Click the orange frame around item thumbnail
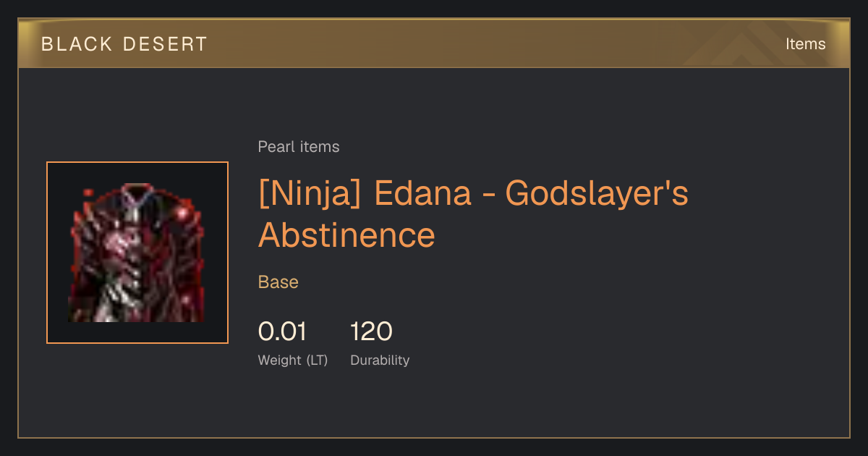Screen dimensions: 868x456 click(137, 253)
